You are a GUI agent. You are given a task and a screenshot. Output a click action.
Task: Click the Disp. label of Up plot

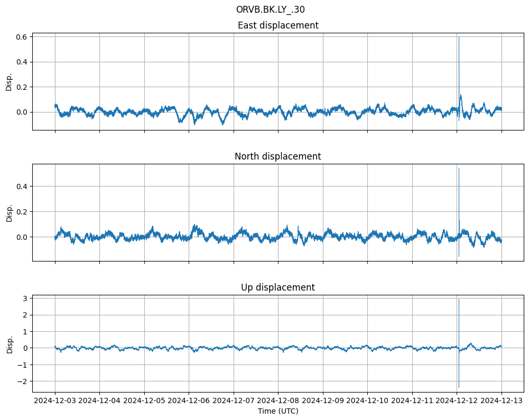click(x=9, y=343)
